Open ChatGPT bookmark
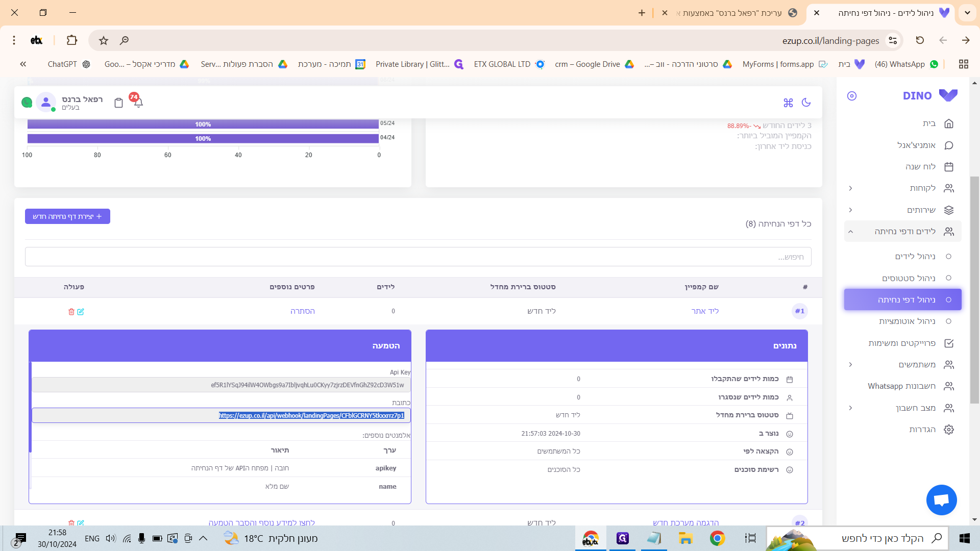The width and height of the screenshot is (980, 551). (68, 64)
